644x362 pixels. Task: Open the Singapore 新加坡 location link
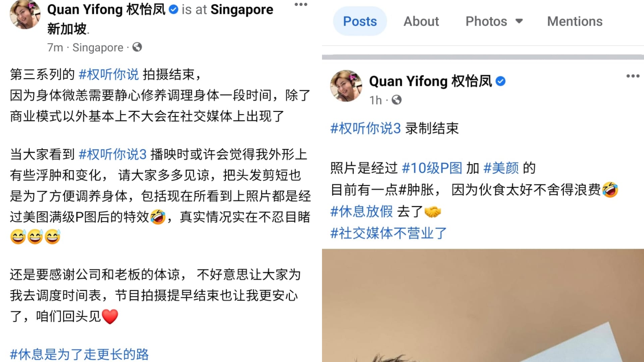coord(160,19)
